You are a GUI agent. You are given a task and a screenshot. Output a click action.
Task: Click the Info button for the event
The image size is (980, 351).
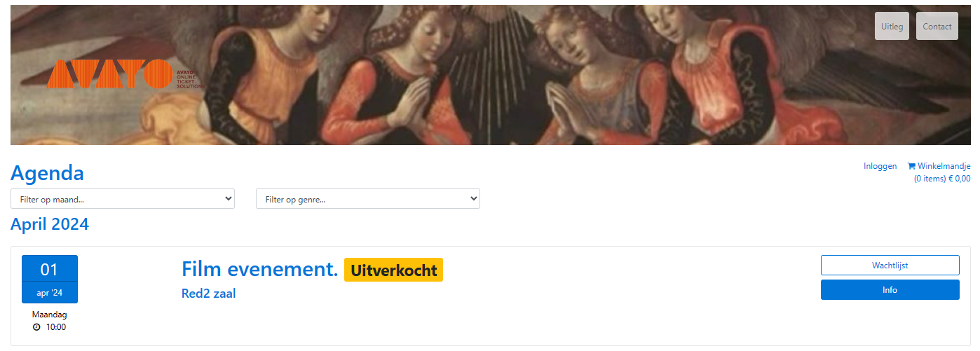tap(890, 290)
